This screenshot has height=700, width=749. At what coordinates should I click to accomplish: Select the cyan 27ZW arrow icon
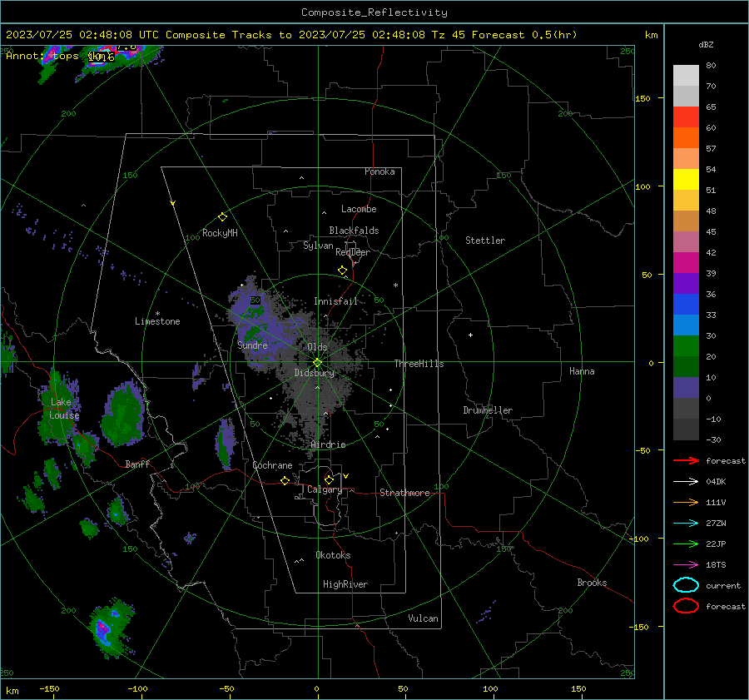pos(686,524)
